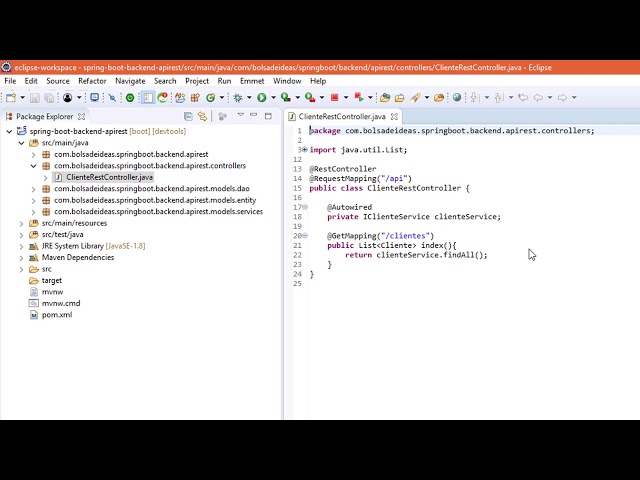This screenshot has width=640, height=480.
Task: Click the red Relaunch toolbar icon
Action: (359, 98)
